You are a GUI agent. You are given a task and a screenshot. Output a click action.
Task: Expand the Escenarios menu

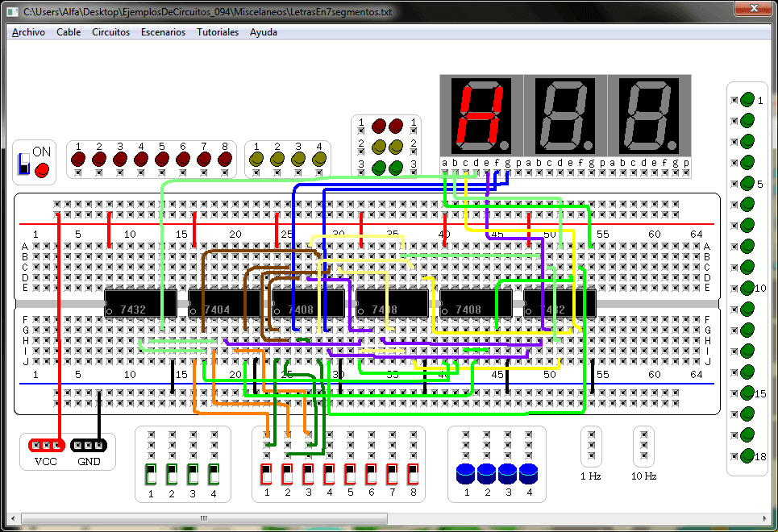pyautogui.click(x=163, y=32)
